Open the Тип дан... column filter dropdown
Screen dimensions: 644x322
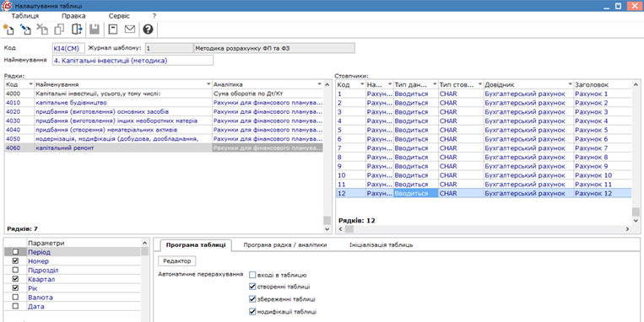pos(435,84)
